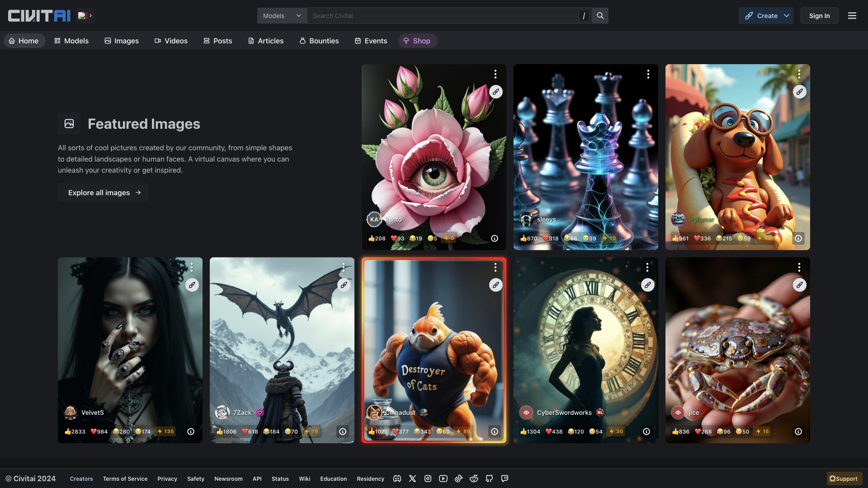Switch to the Images tab
Image resolution: width=868 pixels, height=488 pixels.
point(122,41)
